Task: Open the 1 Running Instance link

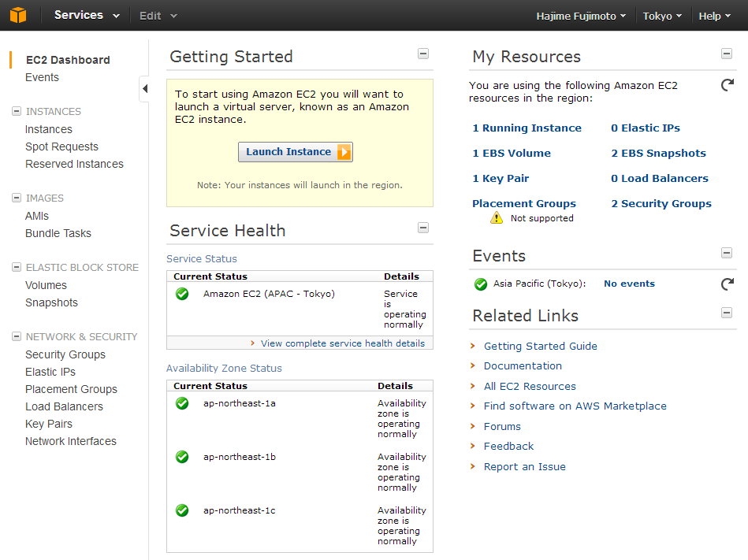Action: [527, 128]
